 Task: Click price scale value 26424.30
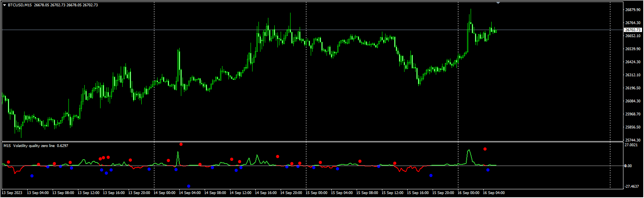[x=633, y=62]
